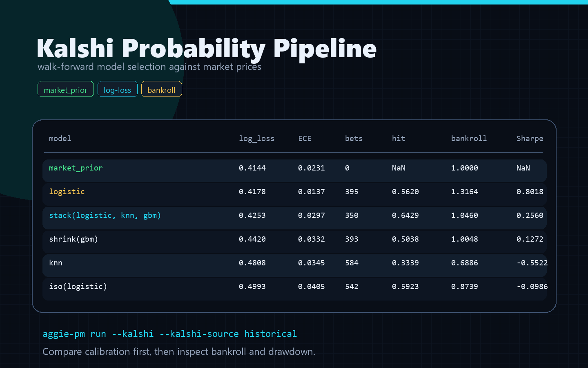The image size is (588, 368).
Task: Click log_loss value 0.4253
Action: point(252,215)
